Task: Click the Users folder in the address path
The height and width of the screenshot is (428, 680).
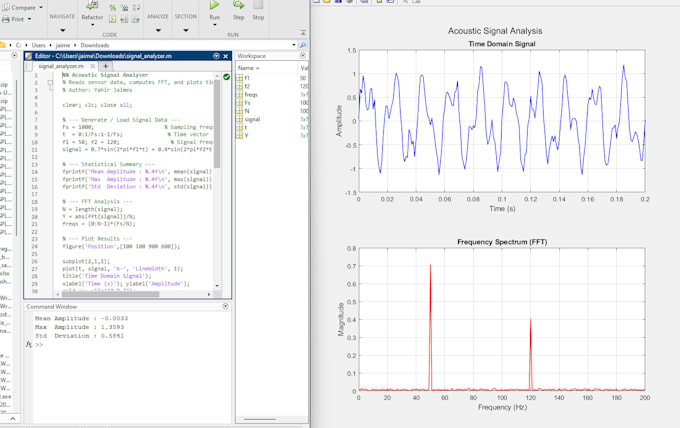Action: click(38, 45)
